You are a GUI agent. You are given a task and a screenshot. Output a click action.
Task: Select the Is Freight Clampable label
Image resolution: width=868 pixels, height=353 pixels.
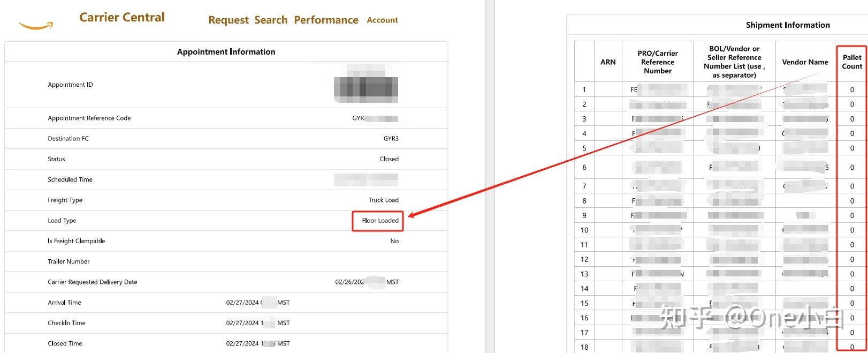pyautogui.click(x=76, y=241)
